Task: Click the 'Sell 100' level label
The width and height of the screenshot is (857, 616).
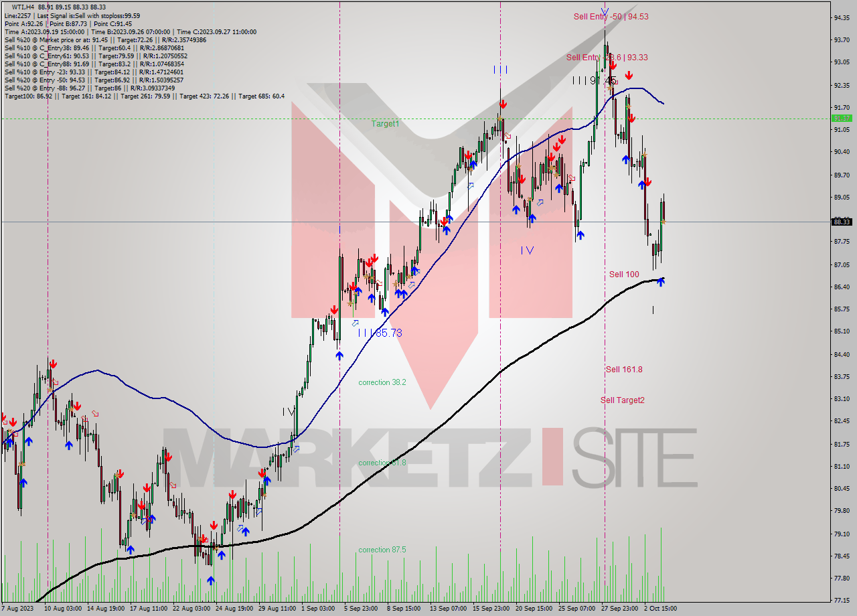Action: click(x=624, y=274)
